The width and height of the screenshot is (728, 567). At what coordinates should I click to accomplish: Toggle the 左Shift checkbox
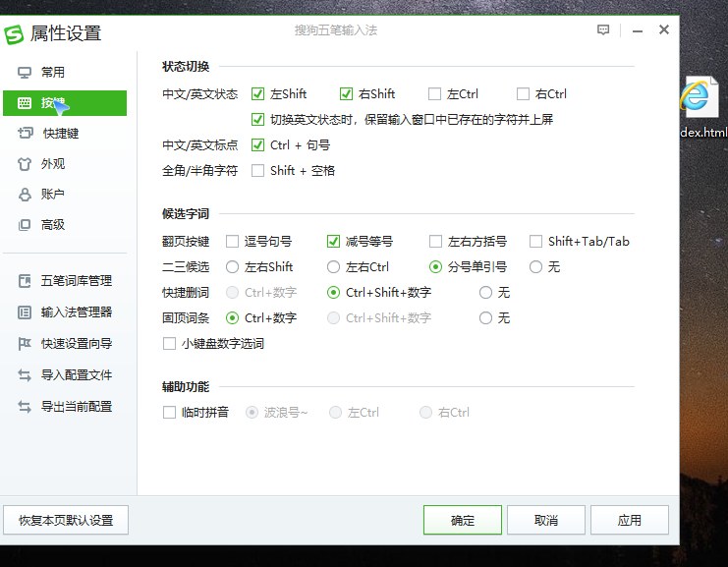(257, 93)
